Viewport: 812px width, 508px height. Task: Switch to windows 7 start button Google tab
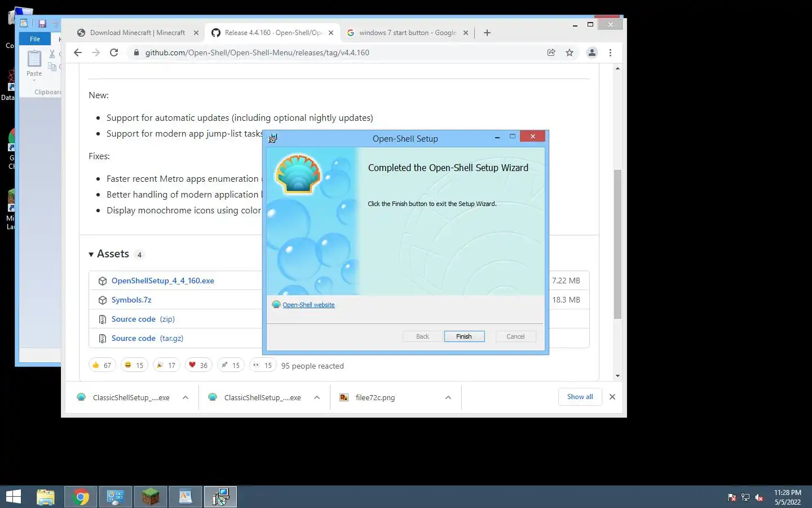click(x=408, y=33)
